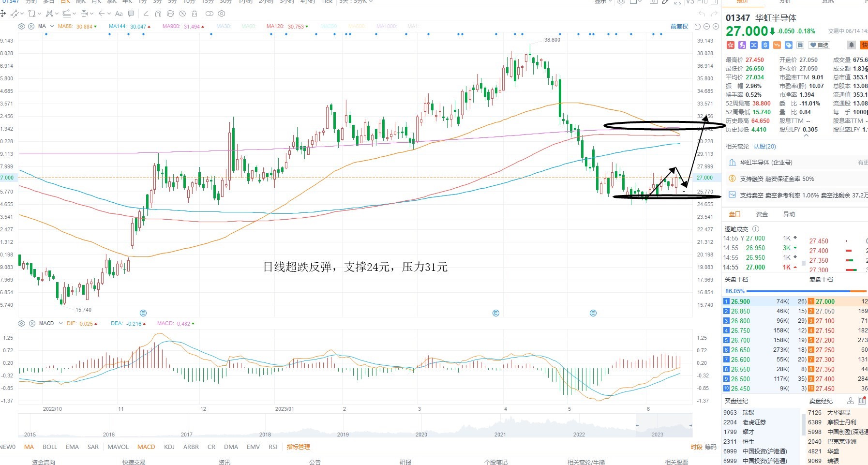The height and width of the screenshot is (465, 868).
Task: Open the 认股(20) warrants link
Action: pyautogui.click(x=764, y=146)
